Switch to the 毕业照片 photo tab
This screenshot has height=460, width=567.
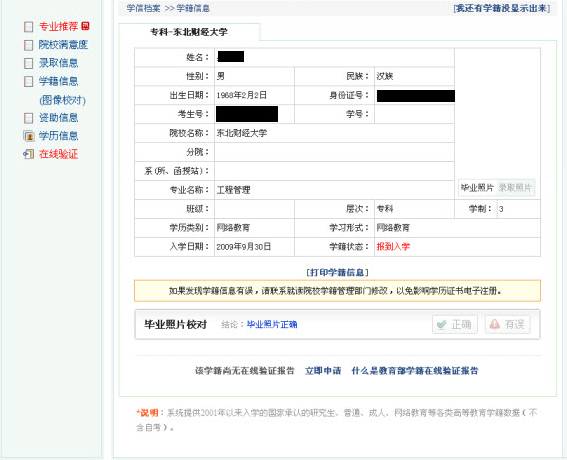[x=477, y=188]
